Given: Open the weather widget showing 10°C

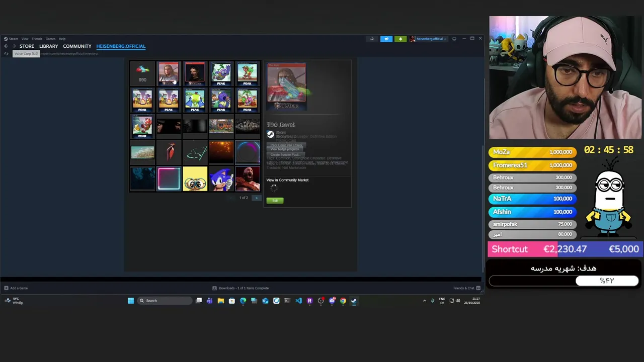Looking at the screenshot, I should [14, 301].
